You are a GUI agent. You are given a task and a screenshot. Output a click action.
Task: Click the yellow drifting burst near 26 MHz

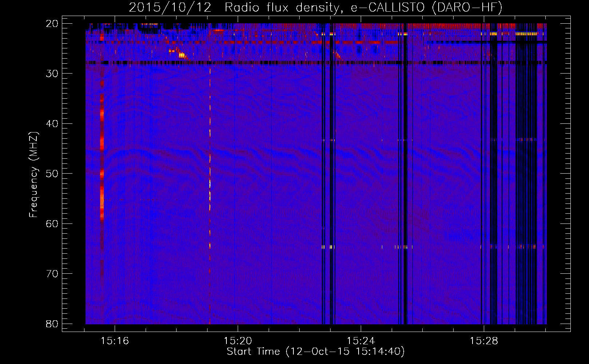(x=181, y=55)
